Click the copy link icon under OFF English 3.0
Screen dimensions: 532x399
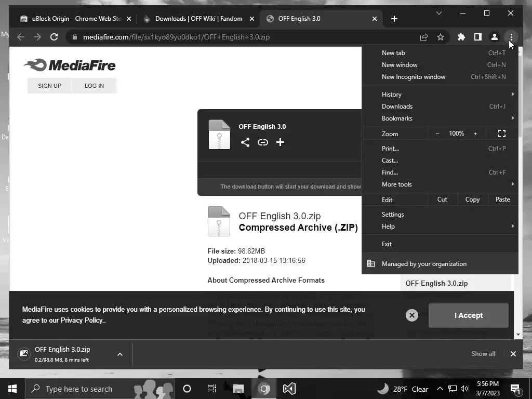pyautogui.click(x=262, y=142)
